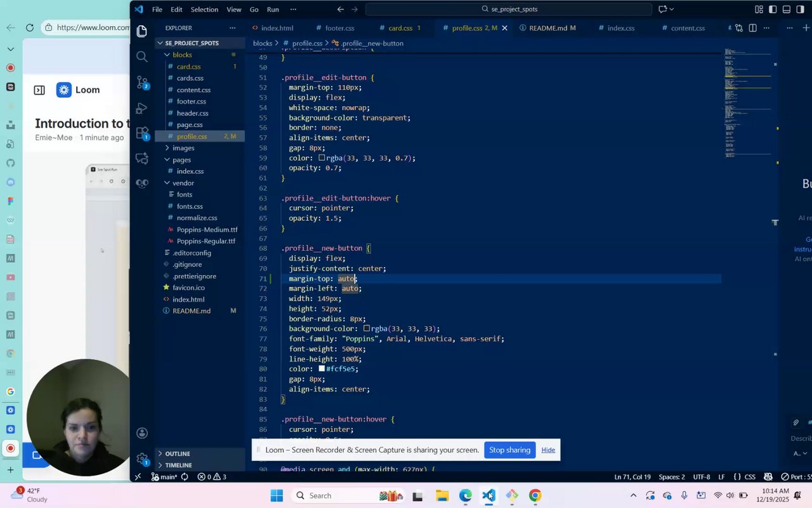Open the errors and warnings indicator

(211, 477)
